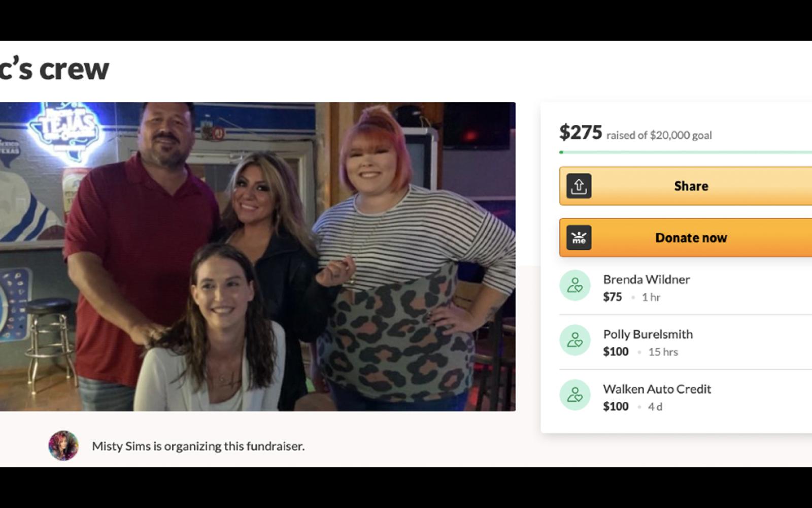Click the $100 donation from 15 hrs ago
Viewport: 812px width, 508px height.
tap(616, 352)
